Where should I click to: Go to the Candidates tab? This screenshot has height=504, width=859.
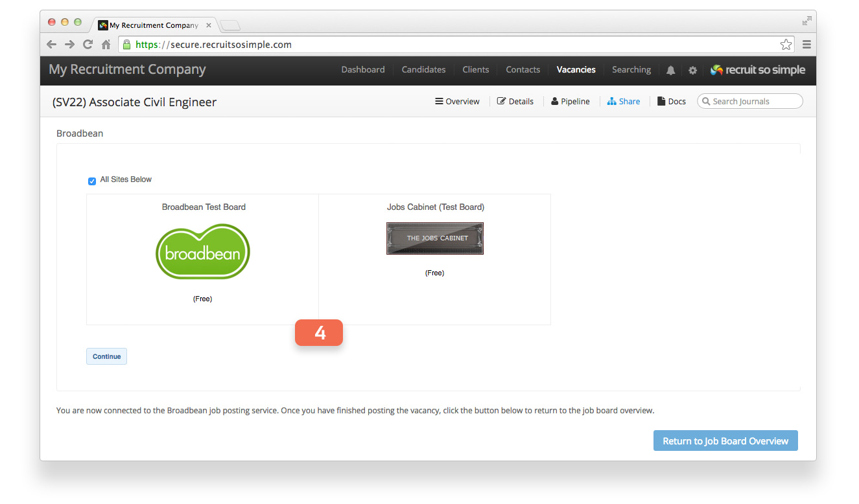pos(423,70)
